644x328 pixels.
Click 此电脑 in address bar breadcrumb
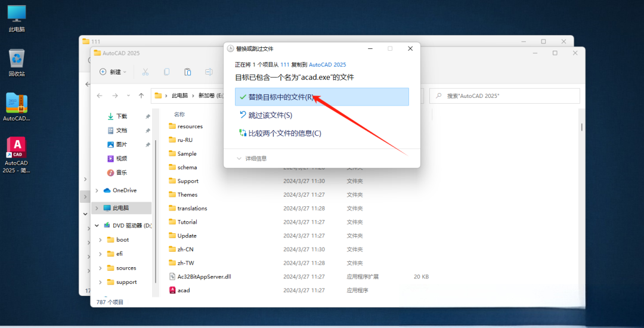pos(180,95)
